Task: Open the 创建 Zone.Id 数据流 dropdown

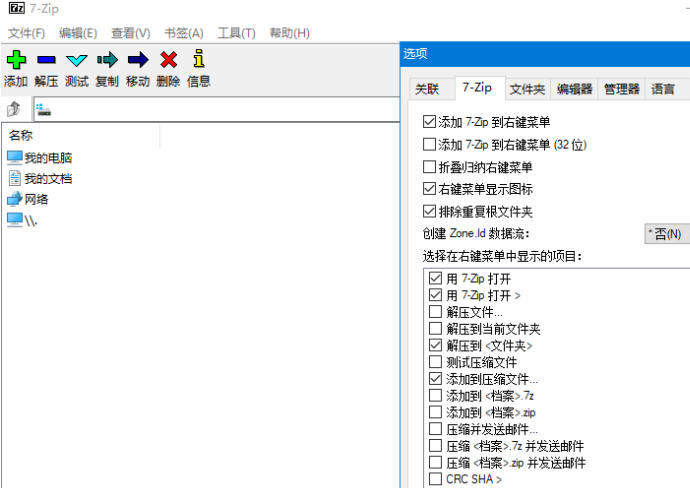Action: pyautogui.click(x=667, y=234)
